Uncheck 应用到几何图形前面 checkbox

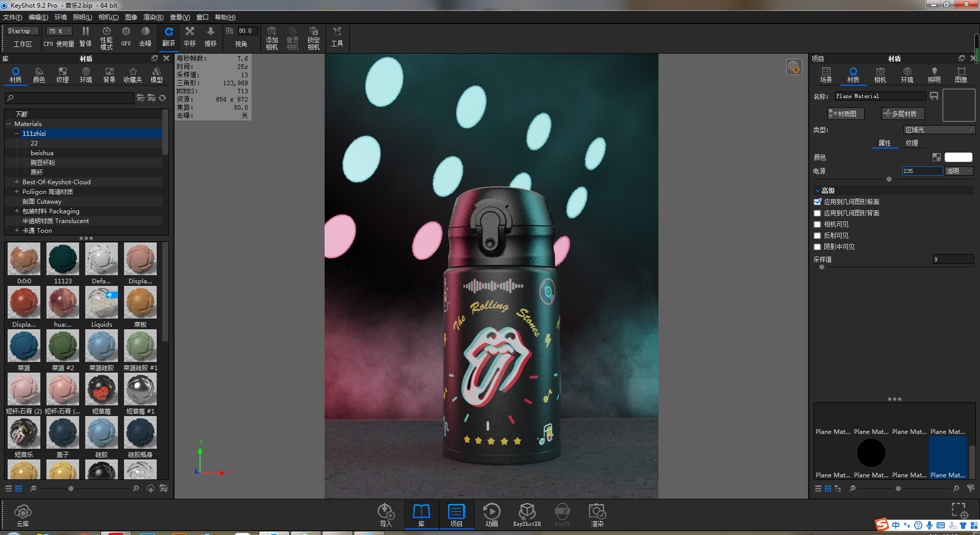click(817, 202)
